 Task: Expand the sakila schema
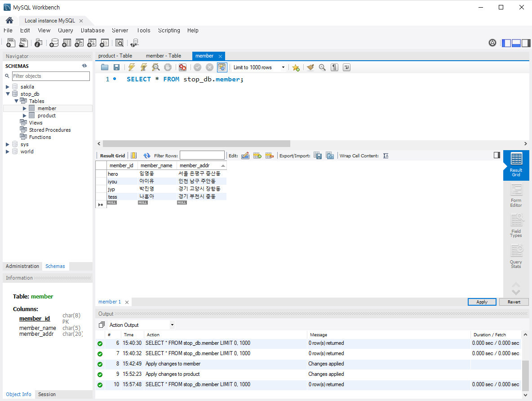click(8, 87)
